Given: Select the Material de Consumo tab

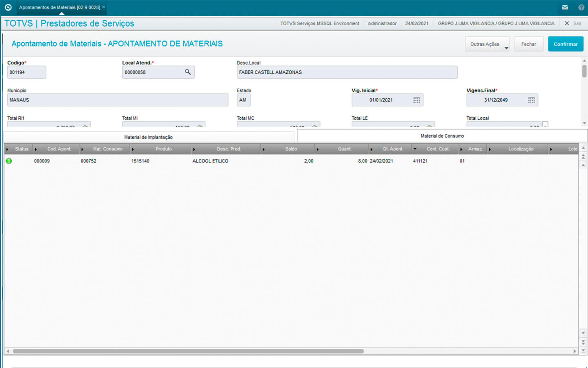Looking at the screenshot, I should coord(442,136).
